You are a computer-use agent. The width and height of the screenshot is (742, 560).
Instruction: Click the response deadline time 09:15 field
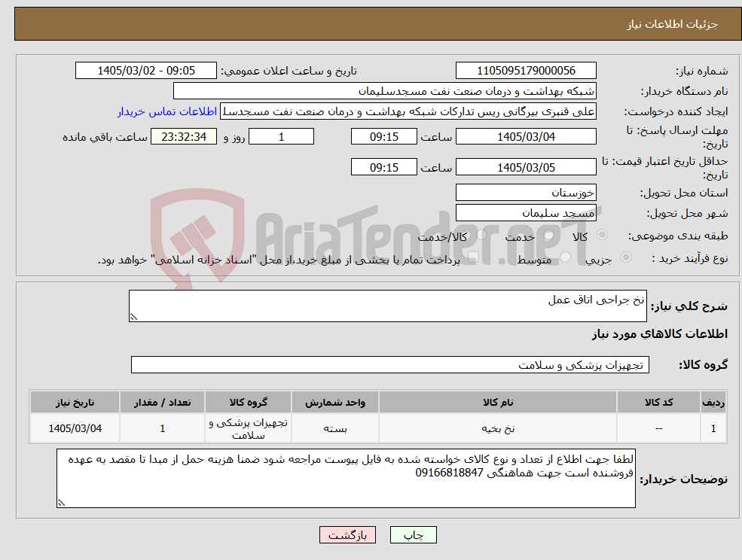(x=383, y=137)
